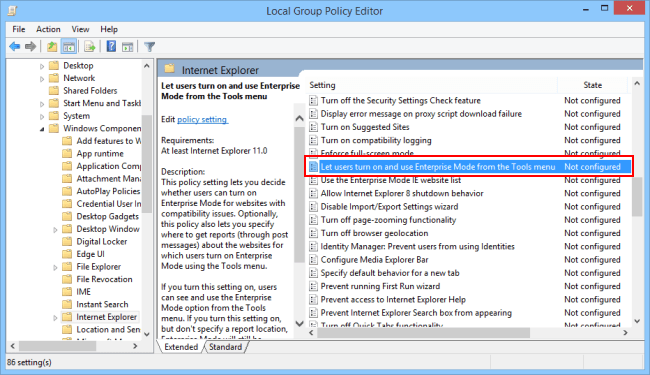Click the Export List toolbar icon

click(90, 46)
